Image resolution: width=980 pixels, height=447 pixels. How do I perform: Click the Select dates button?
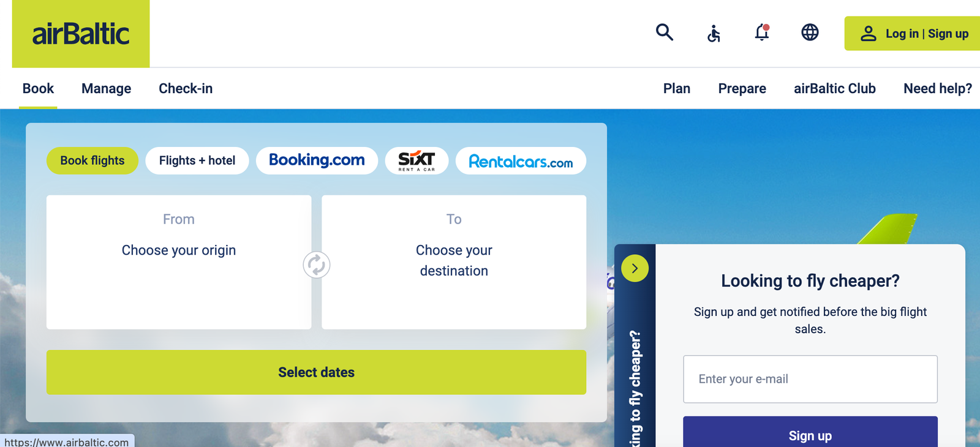click(316, 372)
